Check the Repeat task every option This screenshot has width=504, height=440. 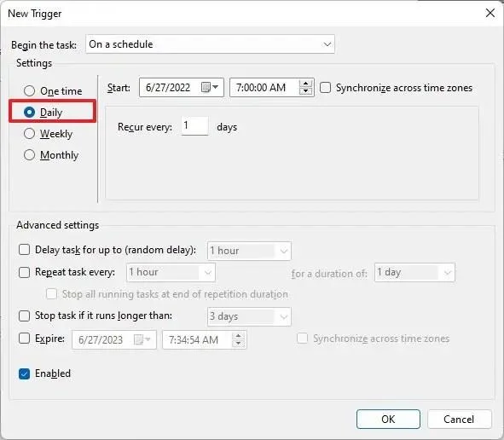tap(25, 272)
